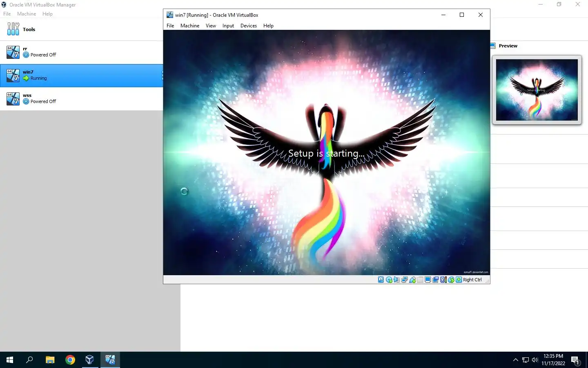Click the shared folders indicator icon
588x368 pixels.
pyautogui.click(x=420, y=280)
